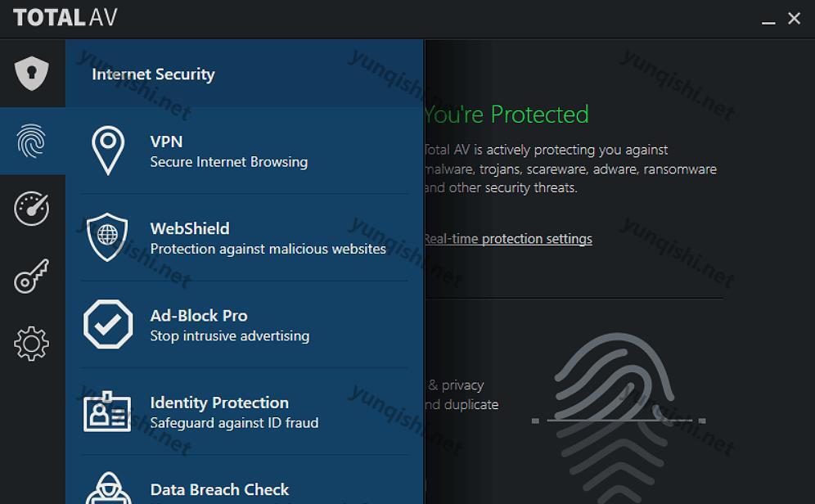
Task: Choose Identity Protection from the menu
Action: click(245, 412)
